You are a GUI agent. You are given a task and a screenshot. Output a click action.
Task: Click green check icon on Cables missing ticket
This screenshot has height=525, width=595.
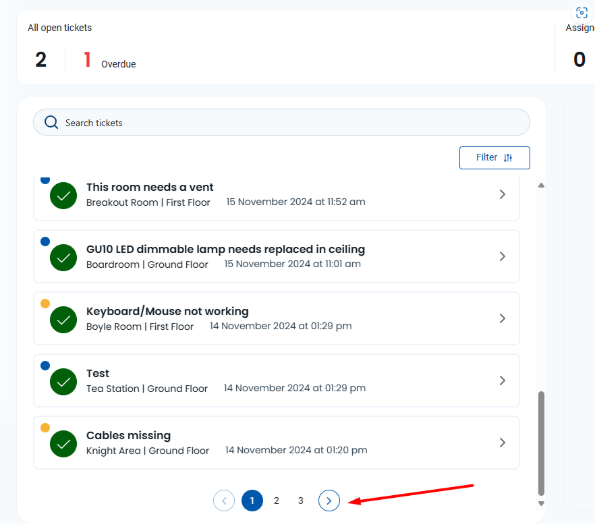point(63,444)
